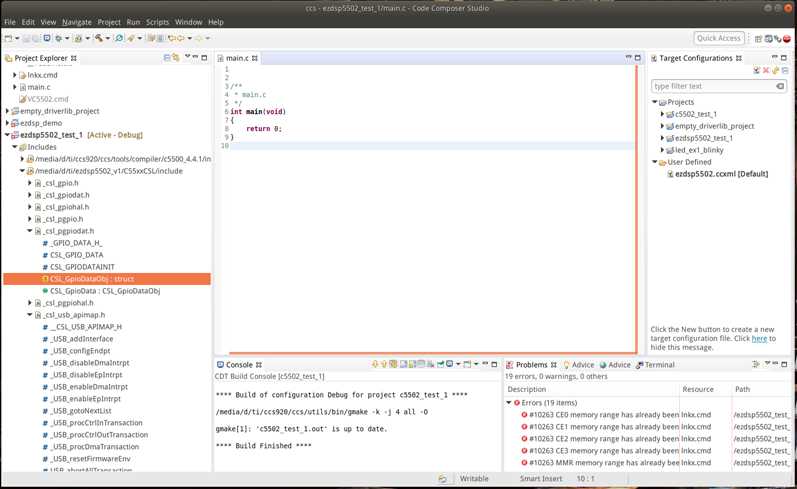Click the red perspective icon at top right
797x489 pixels.
[787, 39]
